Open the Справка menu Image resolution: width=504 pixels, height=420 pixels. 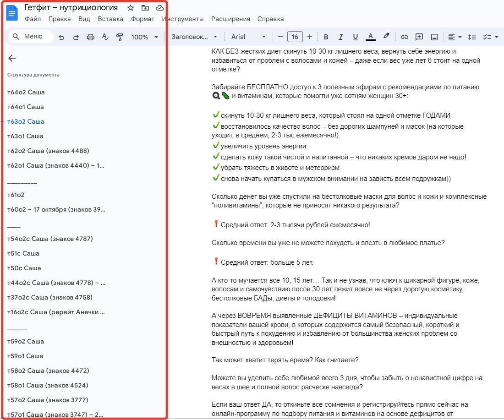click(x=270, y=19)
